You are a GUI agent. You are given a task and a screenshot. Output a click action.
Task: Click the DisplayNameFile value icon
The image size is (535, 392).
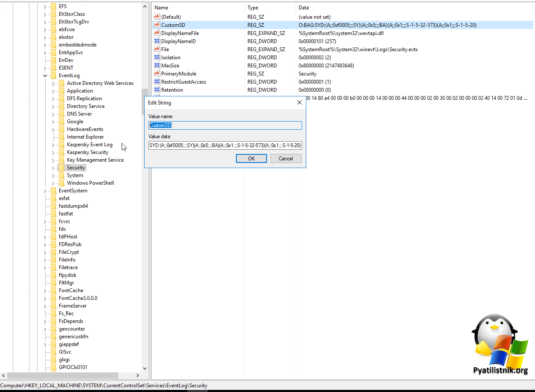point(157,33)
